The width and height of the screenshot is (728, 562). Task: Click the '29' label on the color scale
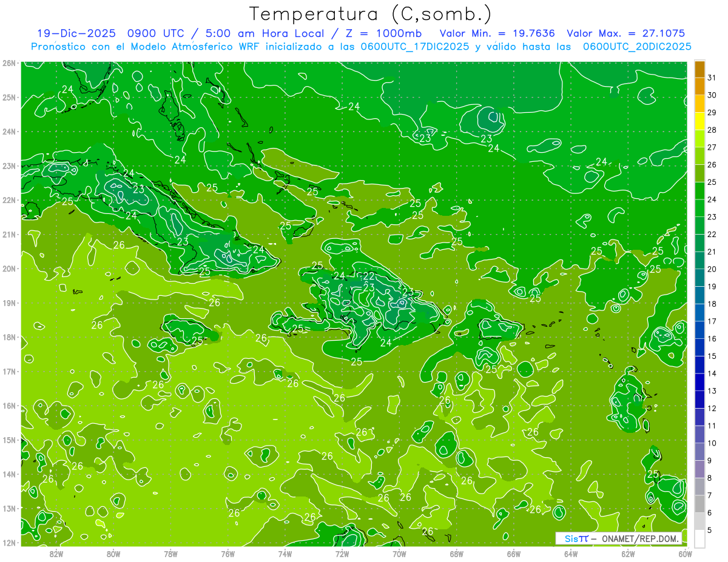[712, 112]
